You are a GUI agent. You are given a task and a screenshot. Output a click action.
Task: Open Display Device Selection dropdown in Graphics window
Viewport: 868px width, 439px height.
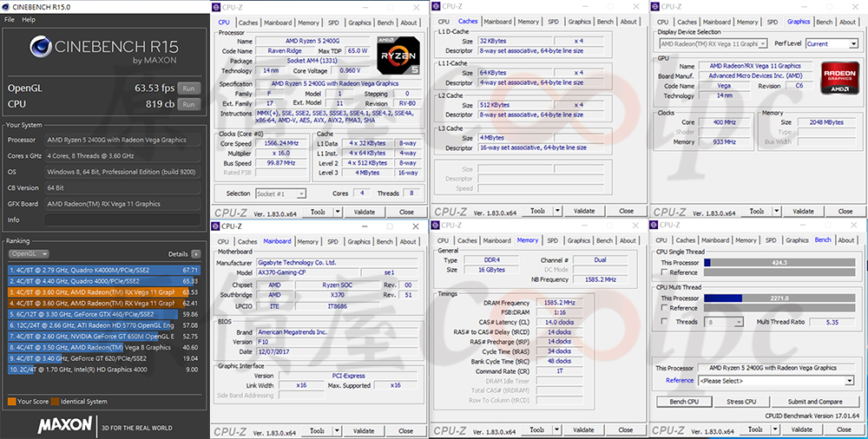[713, 43]
